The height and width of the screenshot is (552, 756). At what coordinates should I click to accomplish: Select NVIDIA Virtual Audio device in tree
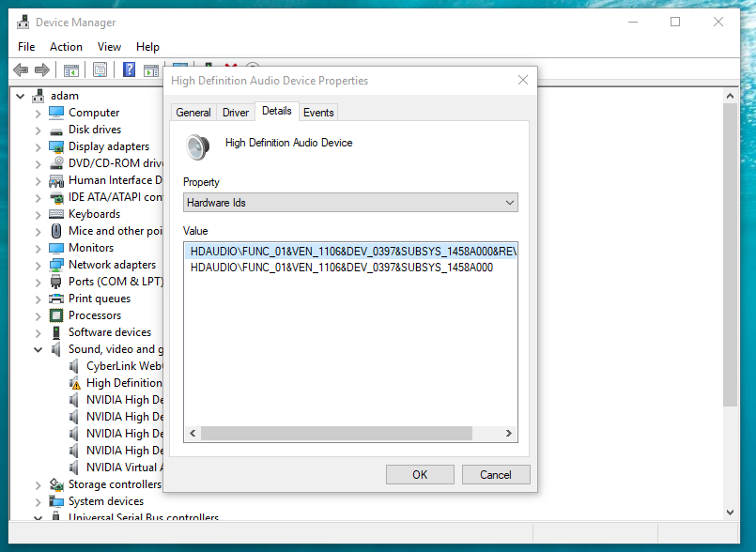coord(124,468)
